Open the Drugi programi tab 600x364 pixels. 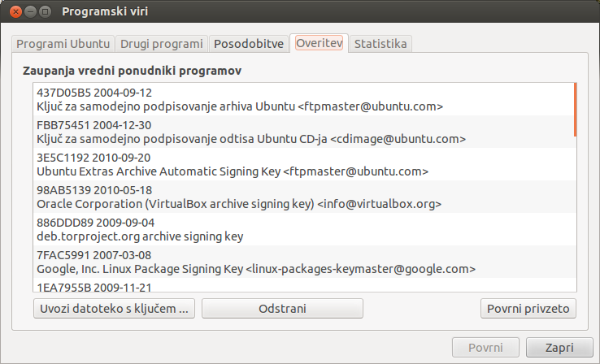pyautogui.click(x=162, y=44)
